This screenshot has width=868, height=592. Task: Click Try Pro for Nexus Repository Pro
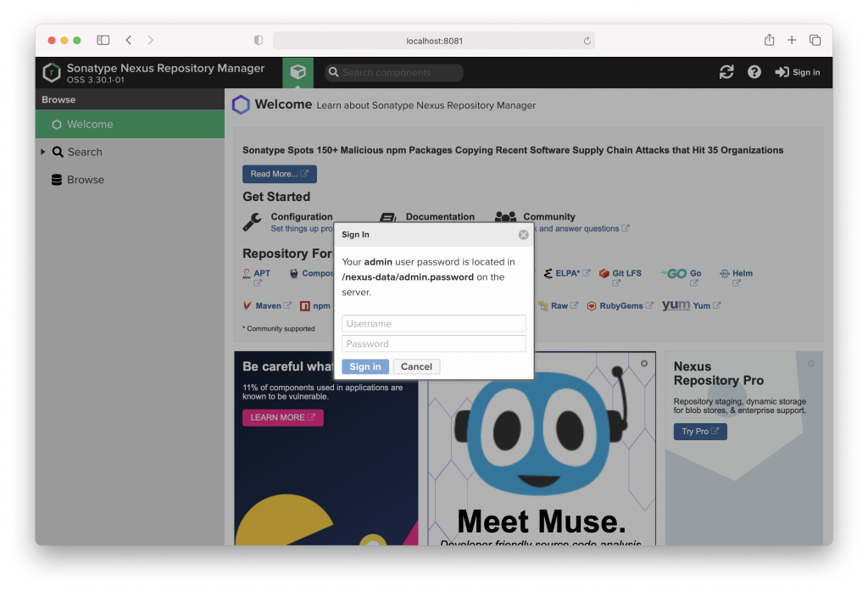click(699, 431)
